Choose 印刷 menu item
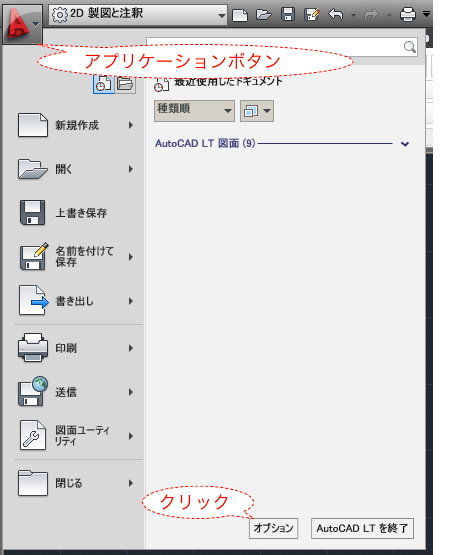The width and height of the screenshot is (459, 555). click(77, 348)
